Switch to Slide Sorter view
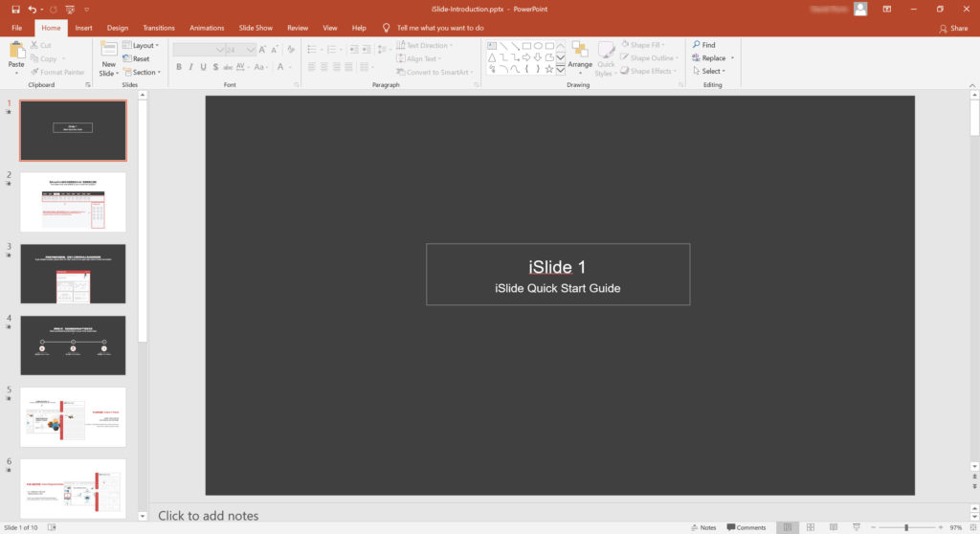The width and height of the screenshot is (980, 534). (x=811, y=527)
